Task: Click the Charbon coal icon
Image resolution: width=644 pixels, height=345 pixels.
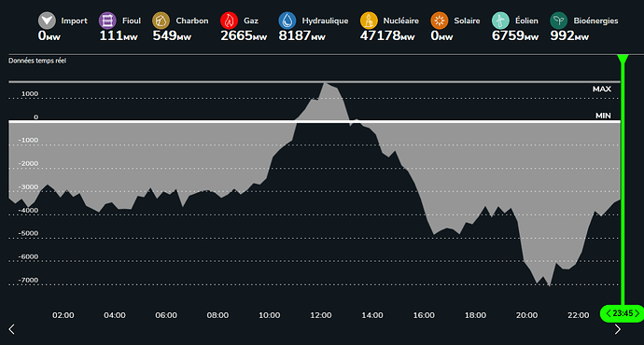Action: tap(161, 21)
